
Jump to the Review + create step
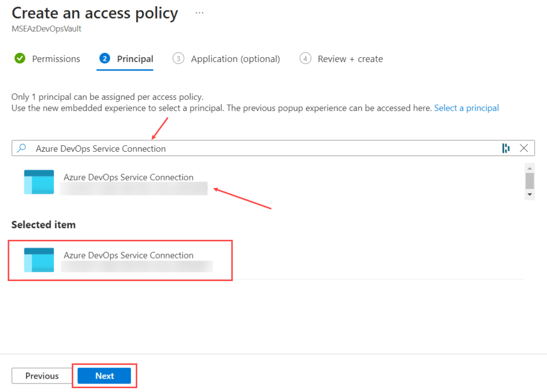pos(341,59)
